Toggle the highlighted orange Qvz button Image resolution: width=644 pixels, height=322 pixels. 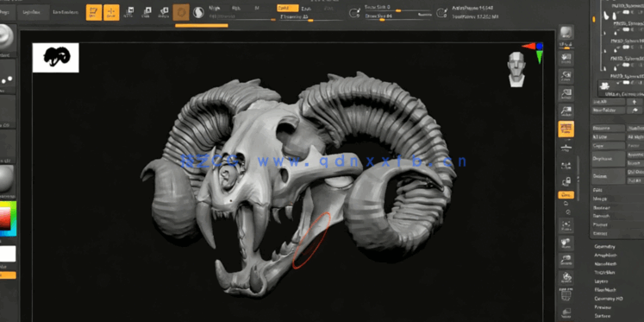coord(566,195)
